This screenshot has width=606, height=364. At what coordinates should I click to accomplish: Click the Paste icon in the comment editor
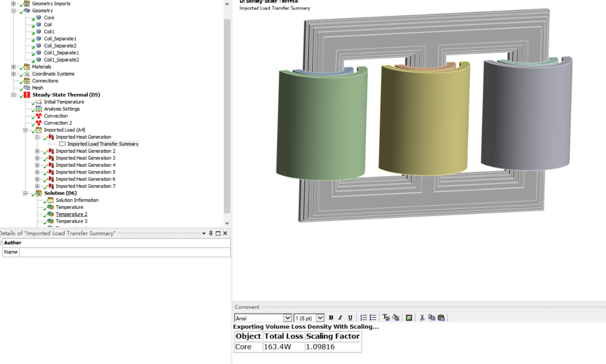click(x=442, y=317)
